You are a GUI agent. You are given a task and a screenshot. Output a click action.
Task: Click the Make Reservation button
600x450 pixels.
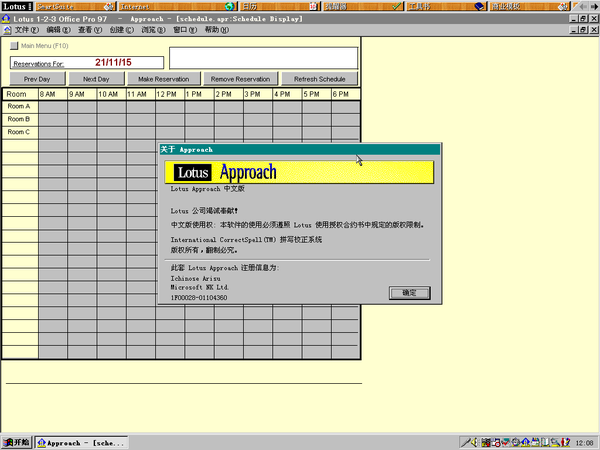tap(164, 79)
